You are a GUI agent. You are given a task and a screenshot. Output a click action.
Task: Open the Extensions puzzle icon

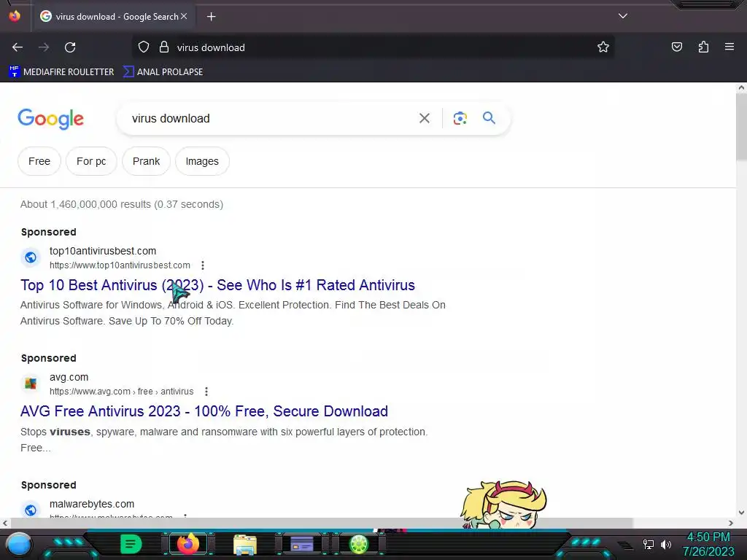coord(703,47)
